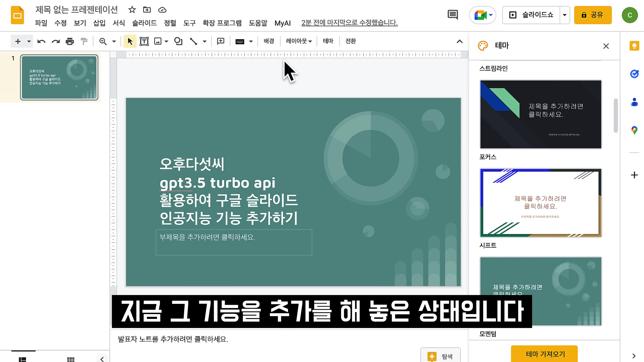
Task: Check the cloud save status icon
Action: point(162,10)
